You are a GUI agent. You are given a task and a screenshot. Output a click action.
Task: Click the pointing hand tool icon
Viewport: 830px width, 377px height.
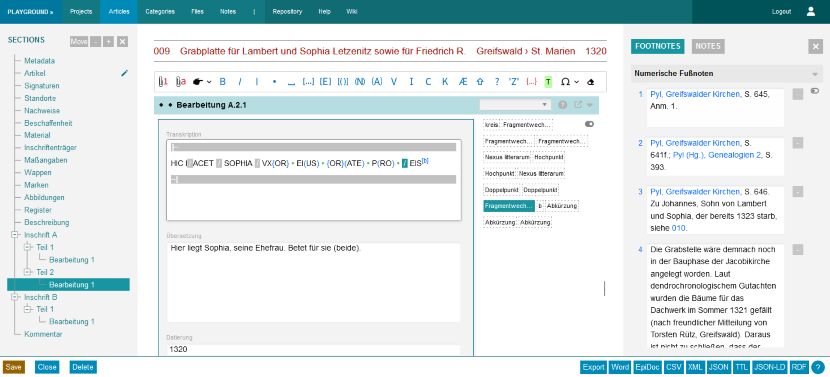click(x=197, y=82)
